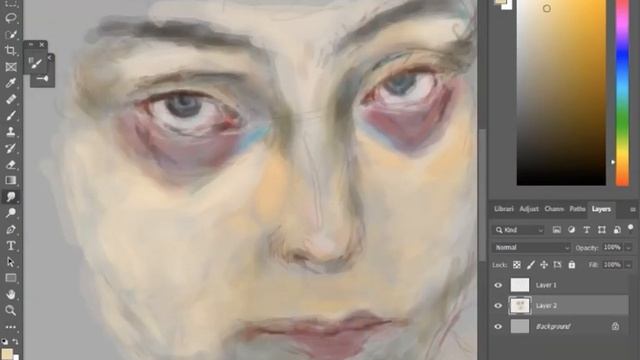Select the Smudge tool
The height and width of the screenshot is (360, 640).
[x=11, y=196]
